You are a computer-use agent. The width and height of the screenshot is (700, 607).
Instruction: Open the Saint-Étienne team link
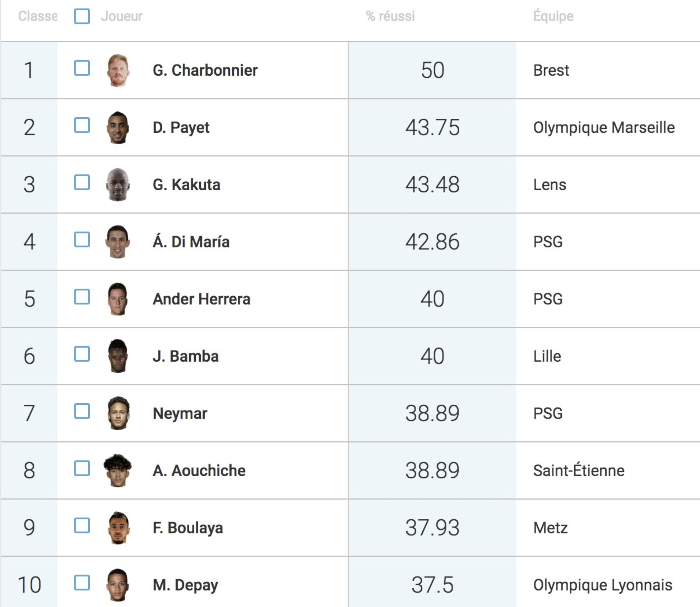pos(579,470)
